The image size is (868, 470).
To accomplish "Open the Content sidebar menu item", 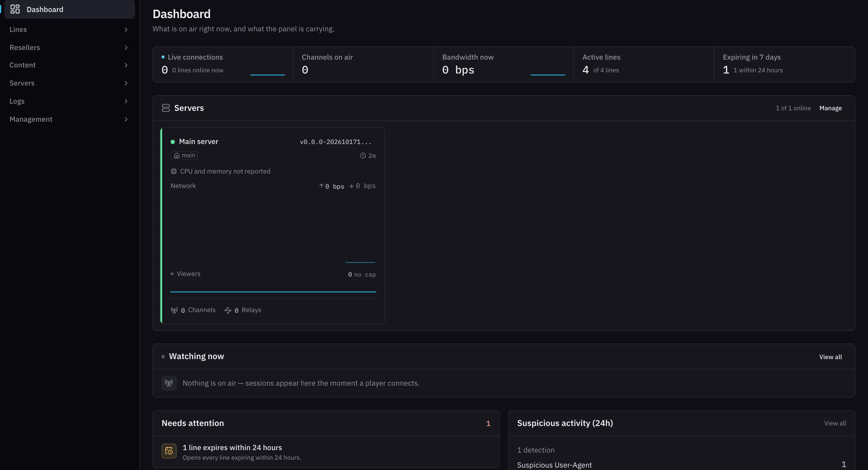I will (69, 65).
